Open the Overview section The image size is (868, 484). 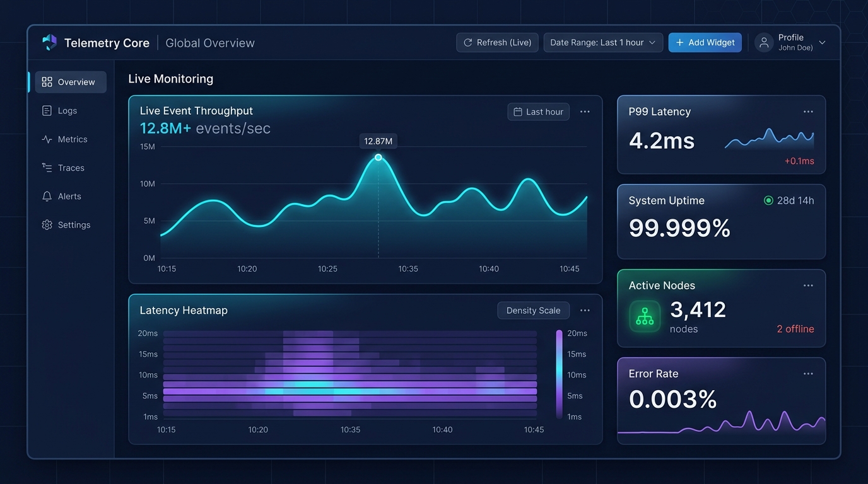71,82
